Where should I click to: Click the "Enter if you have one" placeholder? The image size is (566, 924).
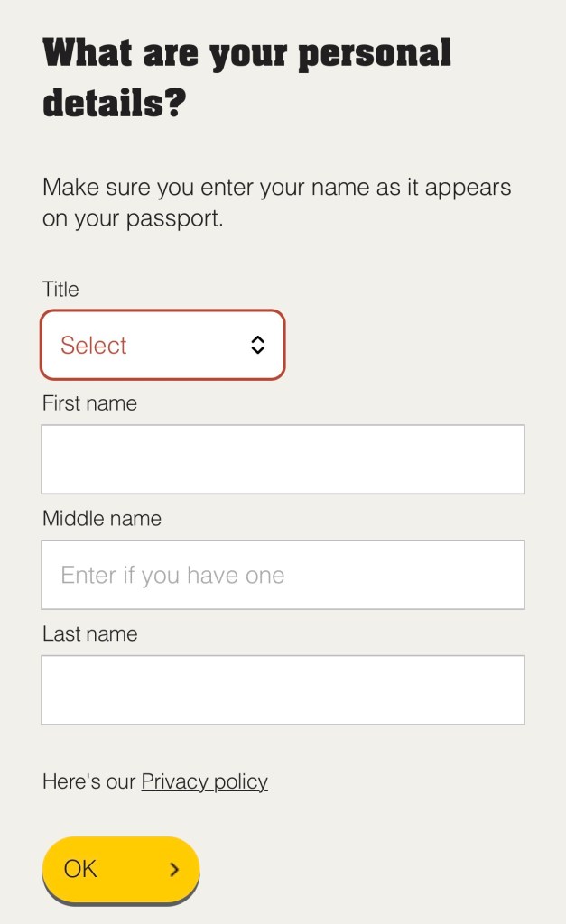point(172,576)
